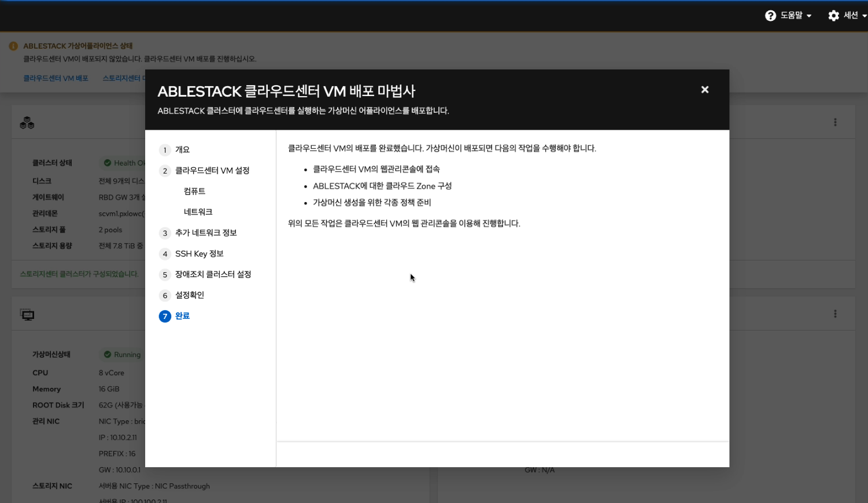
Task: Click the virtual machine monitor icon
Action: tap(27, 315)
